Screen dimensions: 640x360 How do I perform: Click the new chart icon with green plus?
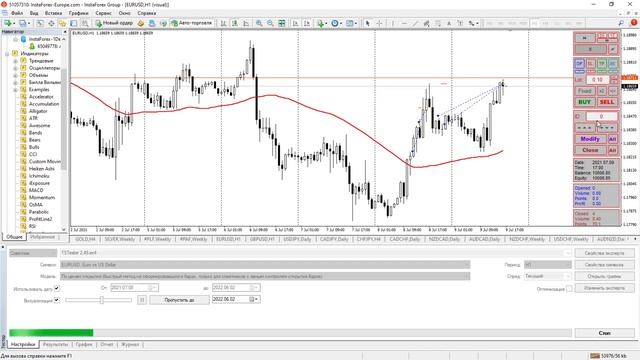(9, 23)
